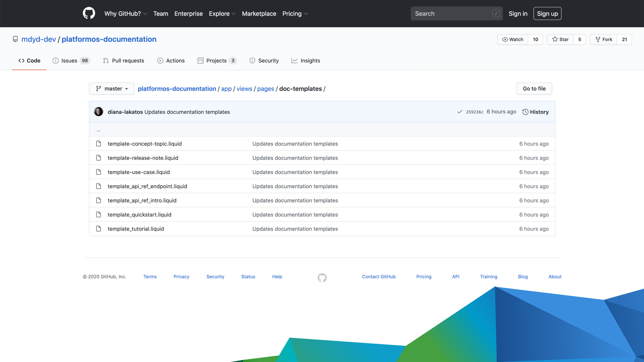The width and height of the screenshot is (644, 362).
Task: Click the green commit status checkmark
Action: (x=460, y=112)
